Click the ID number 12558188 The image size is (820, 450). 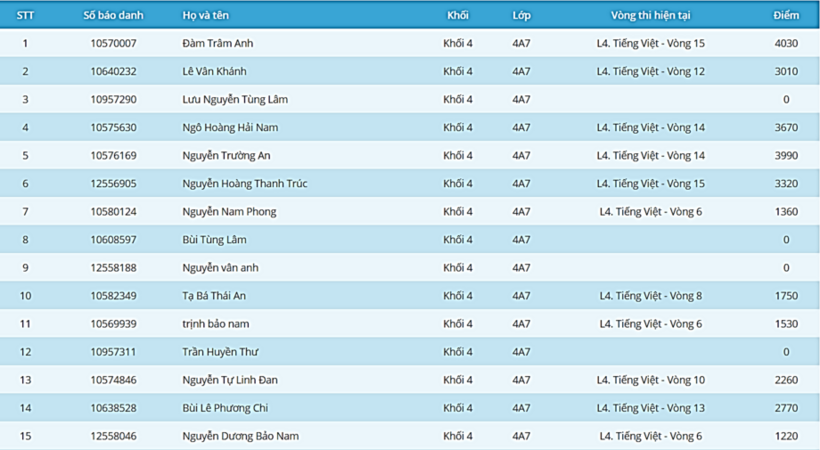113,268
